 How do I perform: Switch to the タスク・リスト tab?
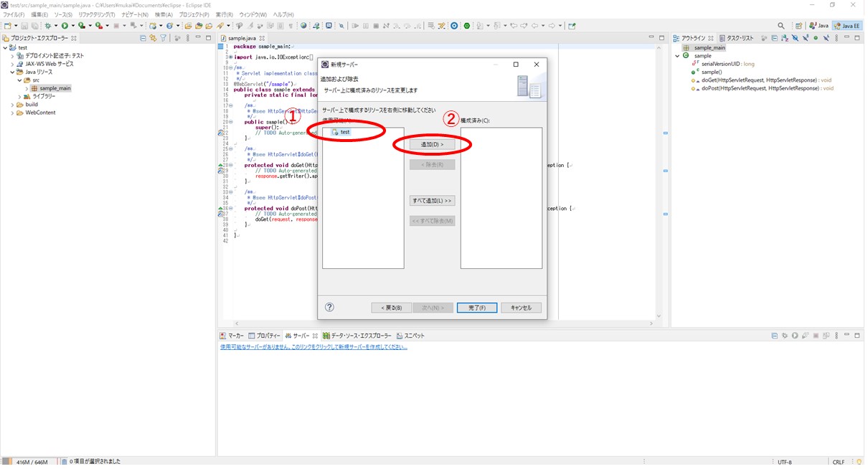click(737, 38)
